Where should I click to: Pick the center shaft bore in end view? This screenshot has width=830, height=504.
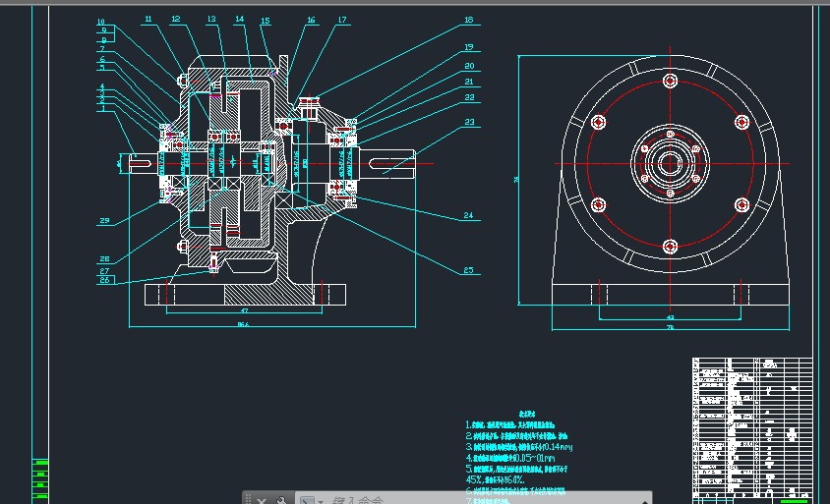[x=670, y=163]
